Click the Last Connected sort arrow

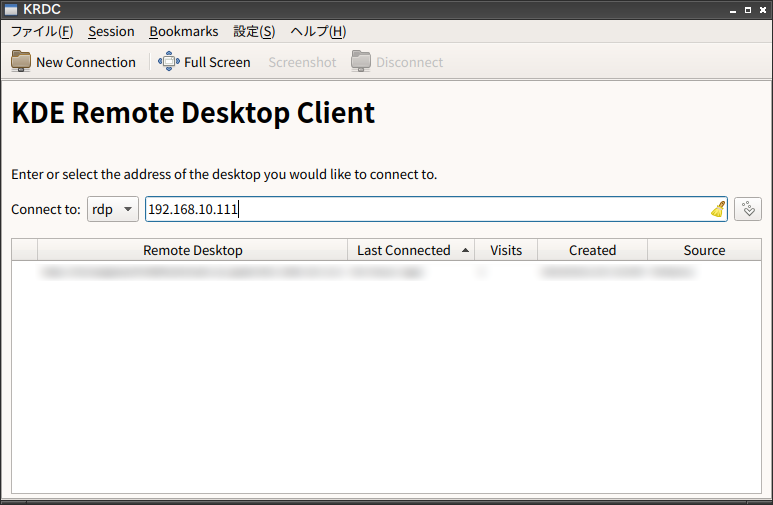pos(465,250)
